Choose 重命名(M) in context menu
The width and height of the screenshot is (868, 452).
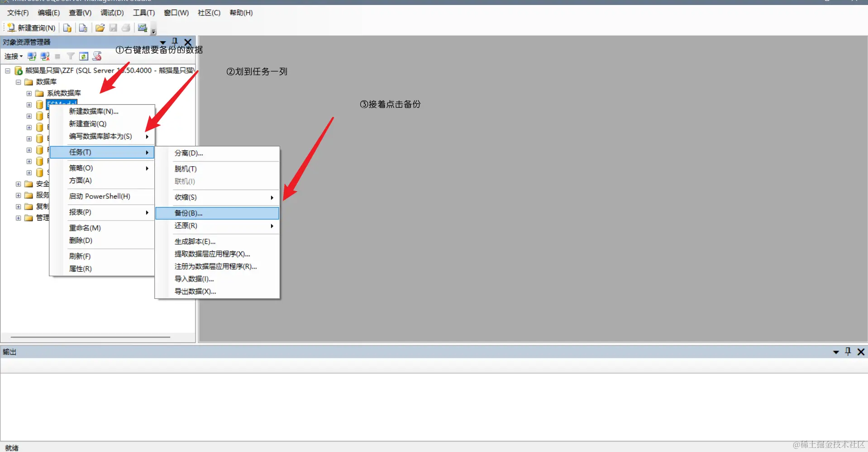pos(102,228)
